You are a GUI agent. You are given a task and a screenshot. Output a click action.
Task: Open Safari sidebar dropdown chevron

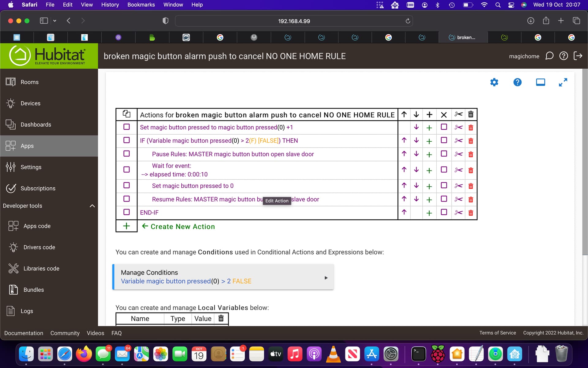pyautogui.click(x=55, y=21)
